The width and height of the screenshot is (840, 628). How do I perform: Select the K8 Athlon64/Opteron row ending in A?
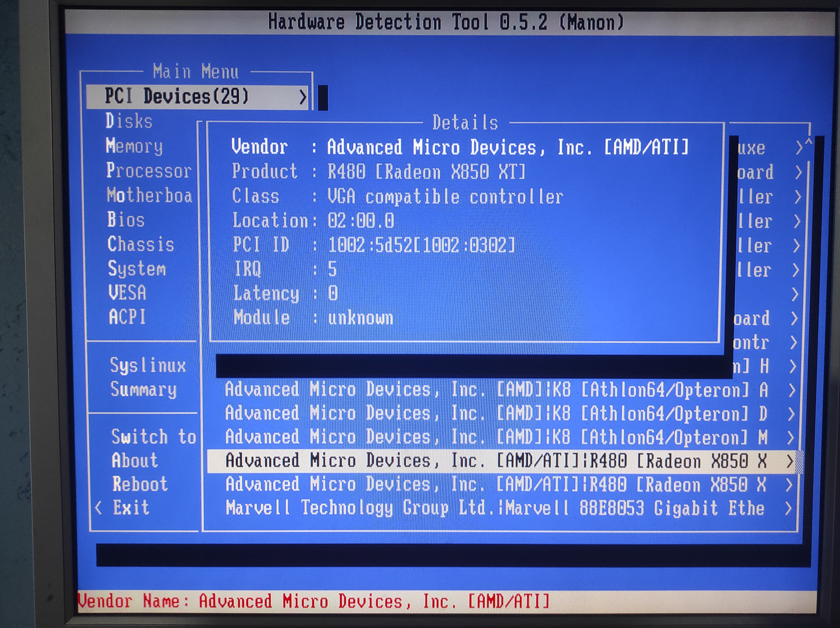coord(495,390)
